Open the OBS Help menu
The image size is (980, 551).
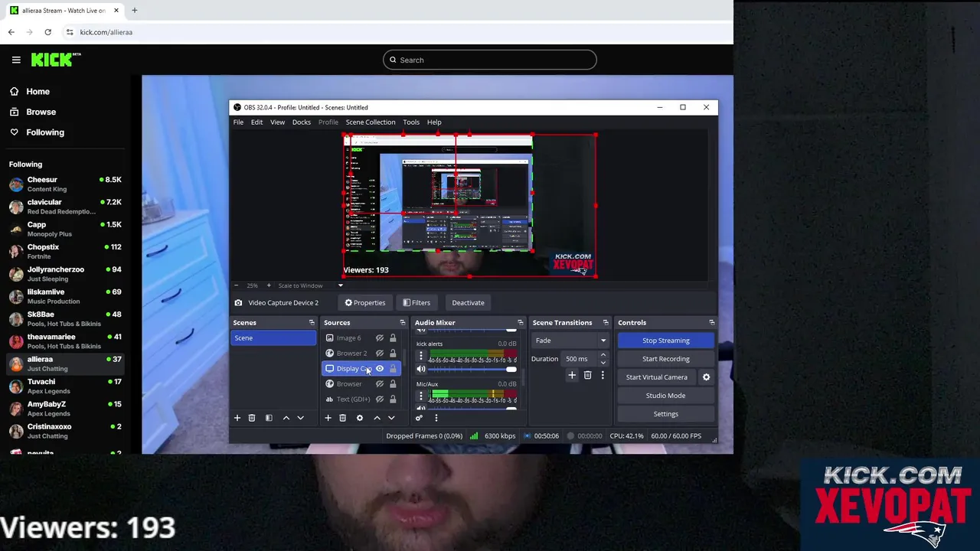pos(434,122)
